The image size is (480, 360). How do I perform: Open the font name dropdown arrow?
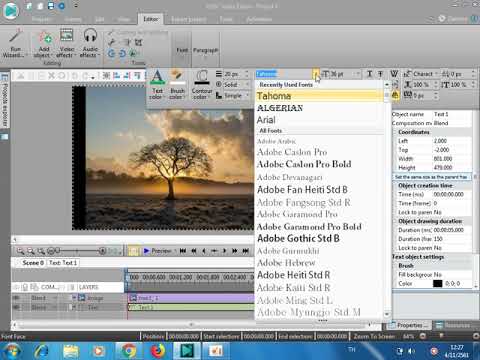(x=316, y=74)
